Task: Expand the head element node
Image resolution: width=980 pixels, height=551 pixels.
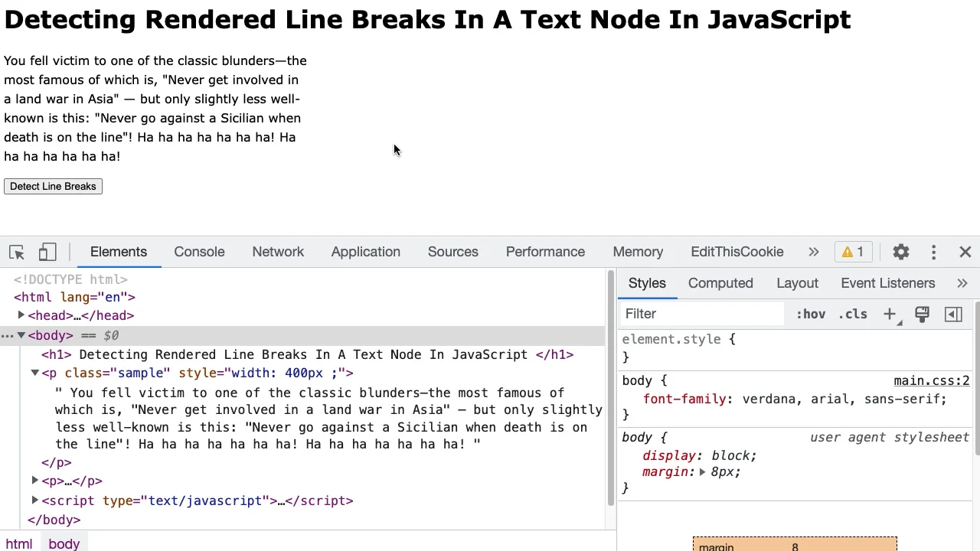Action: point(21,315)
